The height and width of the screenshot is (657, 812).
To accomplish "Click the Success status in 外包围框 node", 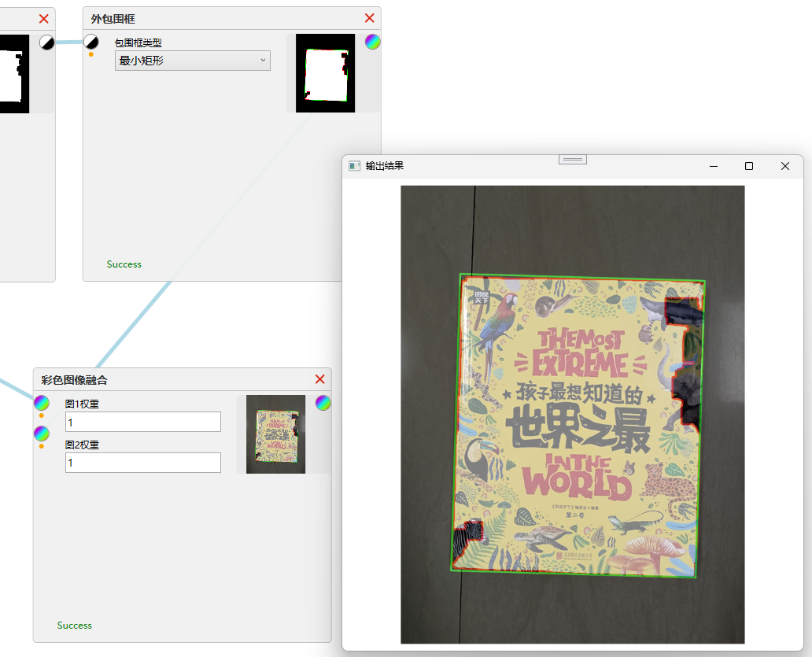I will pyautogui.click(x=124, y=264).
